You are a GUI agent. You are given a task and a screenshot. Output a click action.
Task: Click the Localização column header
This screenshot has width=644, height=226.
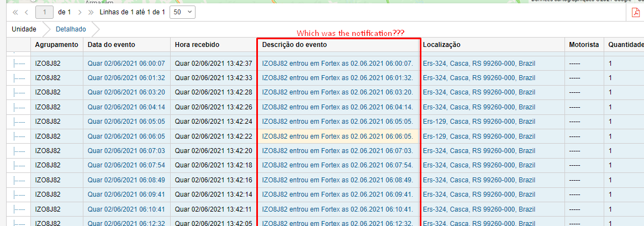point(442,45)
